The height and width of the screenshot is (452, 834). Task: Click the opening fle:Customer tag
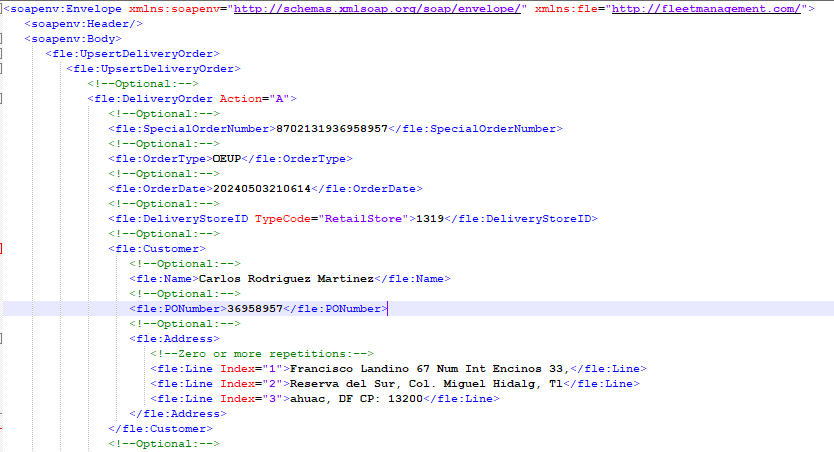click(157, 249)
